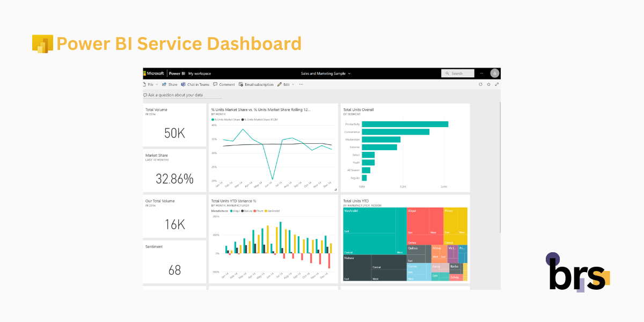Click the Pirum legend color swatch
This screenshot has height=322, width=644.
(x=255, y=211)
